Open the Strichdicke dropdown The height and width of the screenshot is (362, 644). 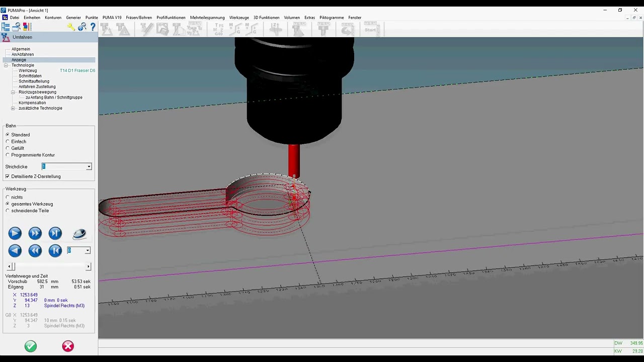(89, 166)
